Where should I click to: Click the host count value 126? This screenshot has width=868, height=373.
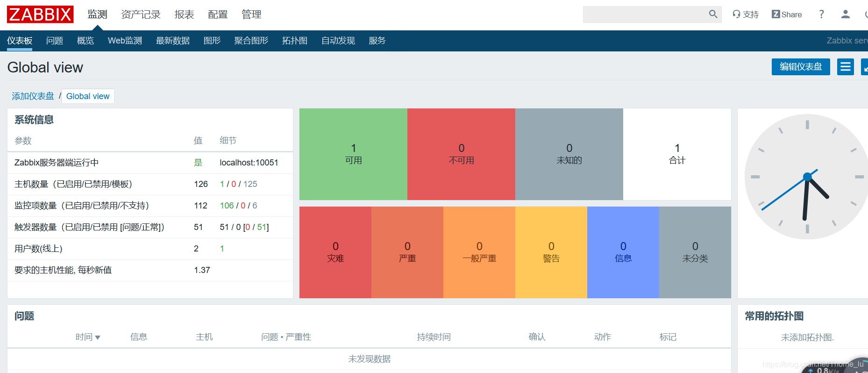coord(201,184)
